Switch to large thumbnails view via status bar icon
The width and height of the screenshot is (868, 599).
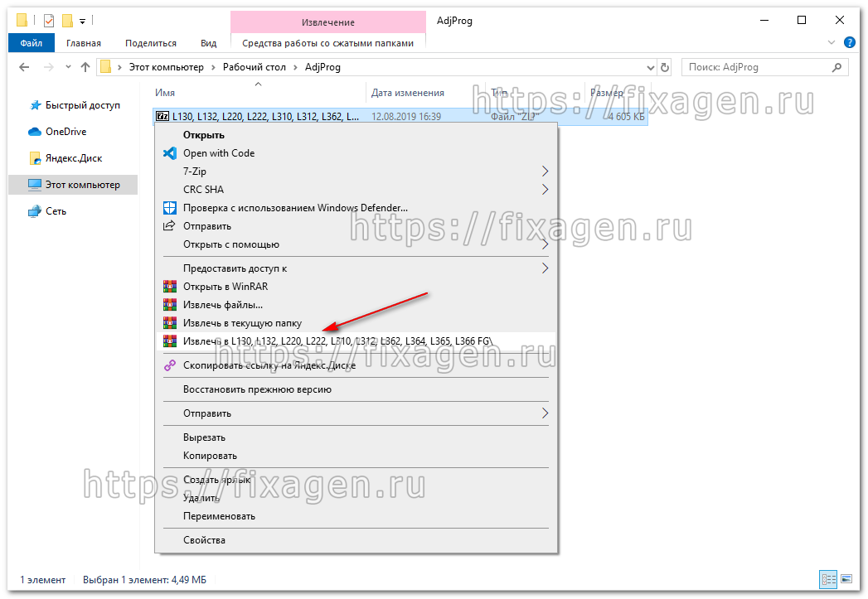pyautogui.click(x=846, y=579)
